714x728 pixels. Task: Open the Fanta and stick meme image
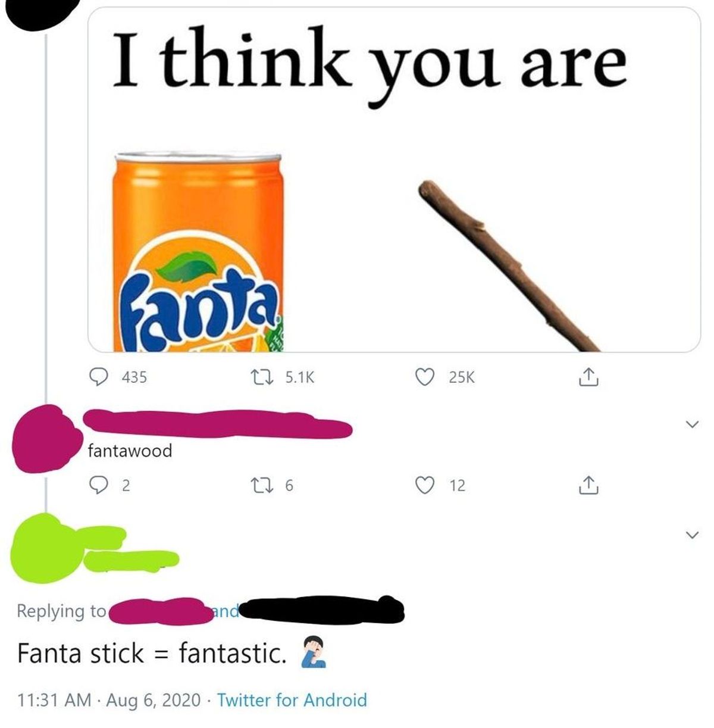(x=394, y=180)
